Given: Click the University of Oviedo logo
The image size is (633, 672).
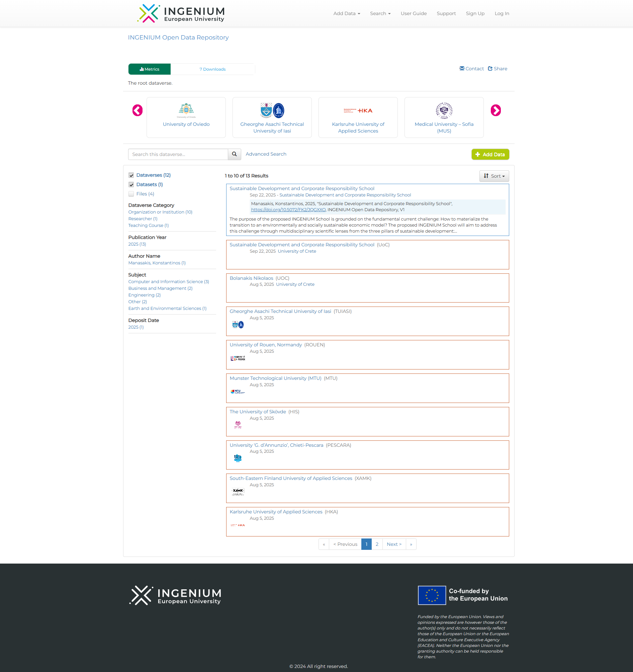Looking at the screenshot, I should [186, 110].
